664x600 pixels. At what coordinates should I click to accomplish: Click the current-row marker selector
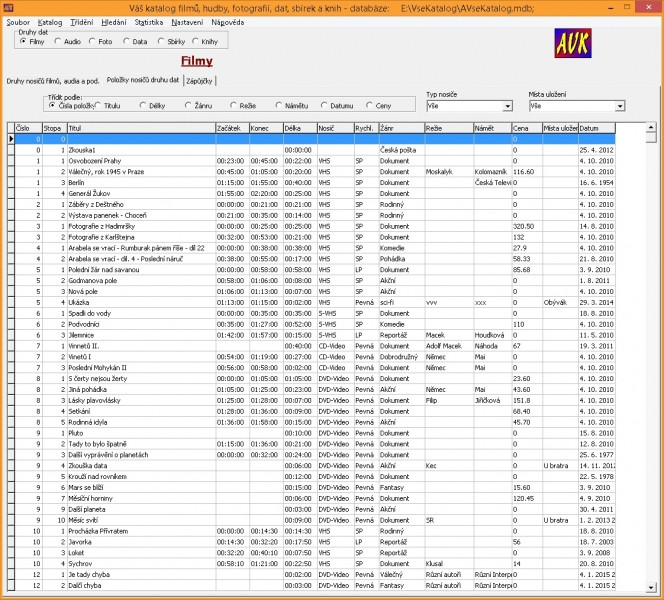click(x=11, y=139)
